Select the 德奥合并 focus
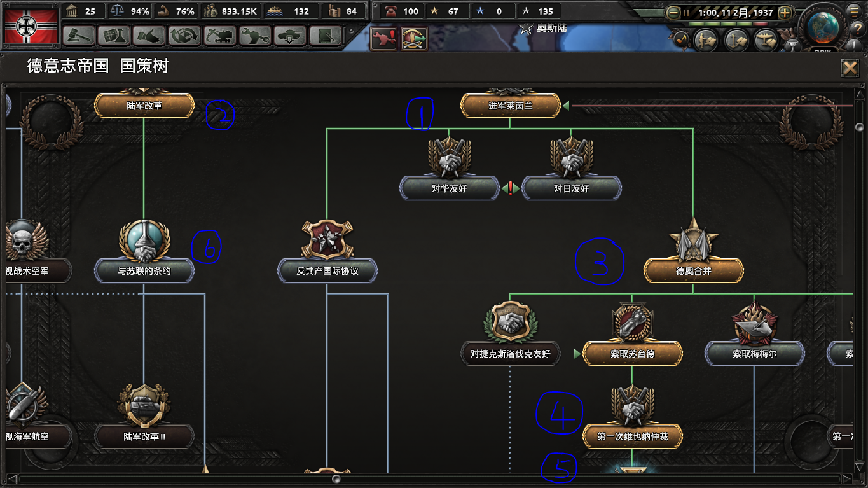Image resolution: width=868 pixels, height=488 pixels. pyautogui.click(x=694, y=270)
